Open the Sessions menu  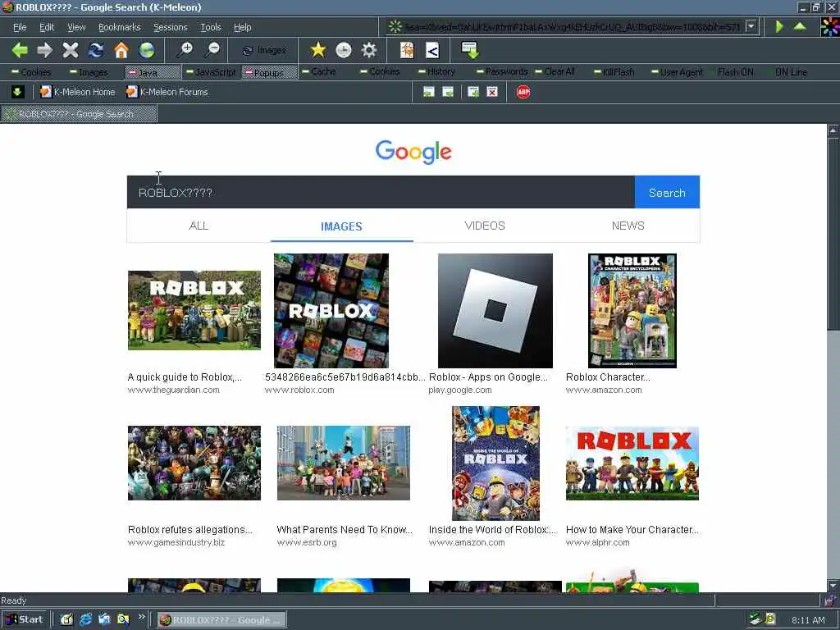point(171,27)
